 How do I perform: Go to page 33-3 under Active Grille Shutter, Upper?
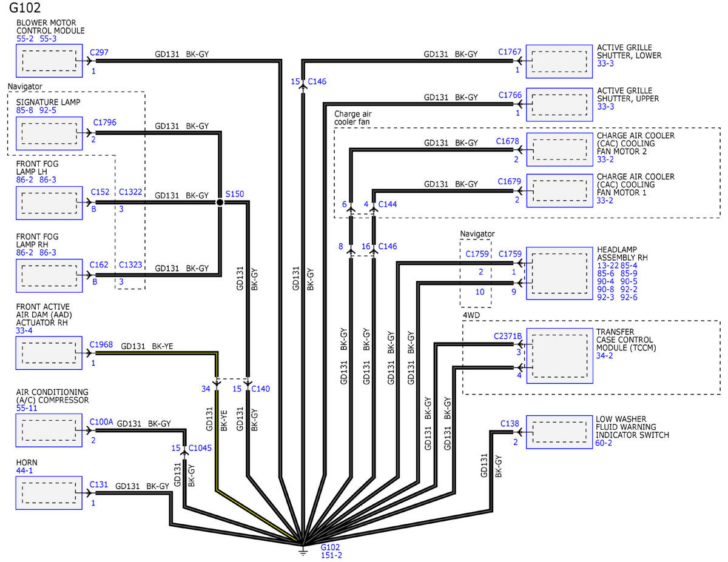coord(606,106)
